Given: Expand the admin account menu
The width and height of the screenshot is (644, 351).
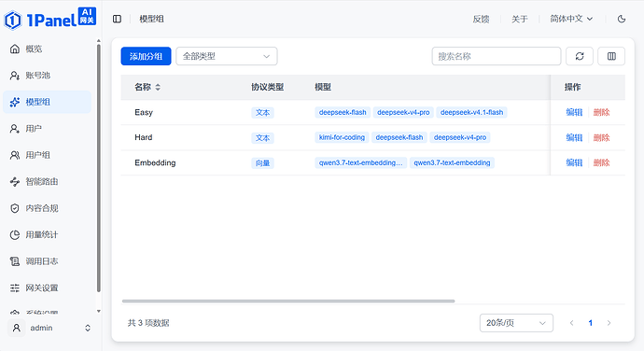Looking at the screenshot, I should (x=88, y=328).
